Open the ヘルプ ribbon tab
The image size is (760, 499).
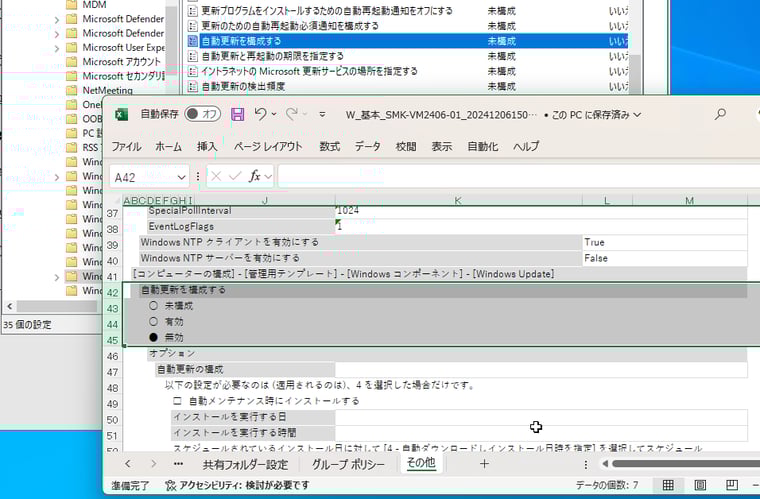(x=526, y=146)
